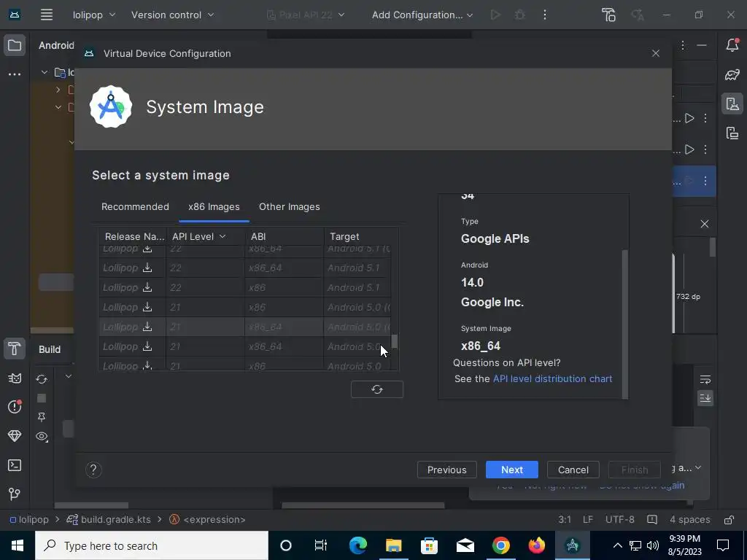Download the Lollipop 22 x86 Android 5.1 image
This screenshot has height=560, width=747.
point(147,287)
